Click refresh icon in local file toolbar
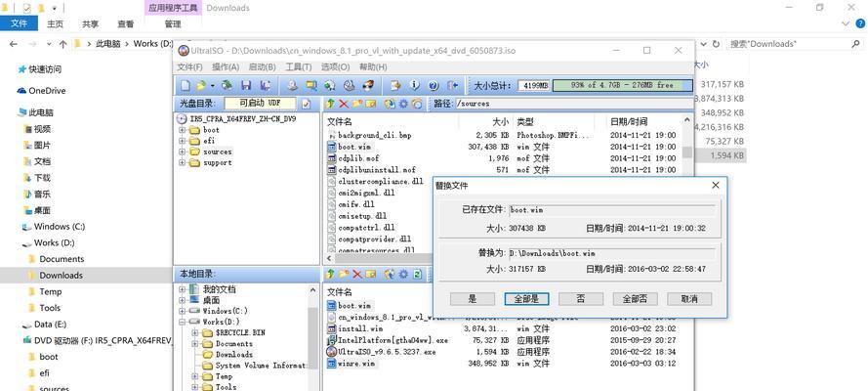Image resolution: width=868 pixels, height=391 pixels. [417, 274]
